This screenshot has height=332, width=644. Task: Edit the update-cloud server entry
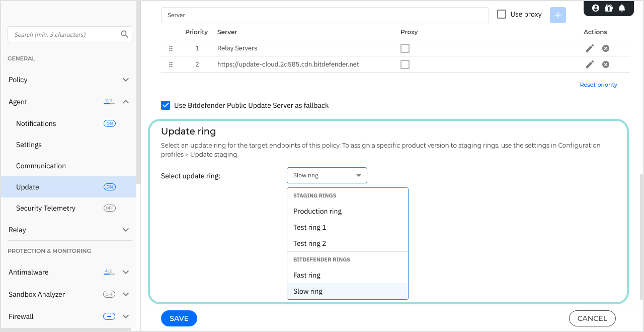coord(590,64)
